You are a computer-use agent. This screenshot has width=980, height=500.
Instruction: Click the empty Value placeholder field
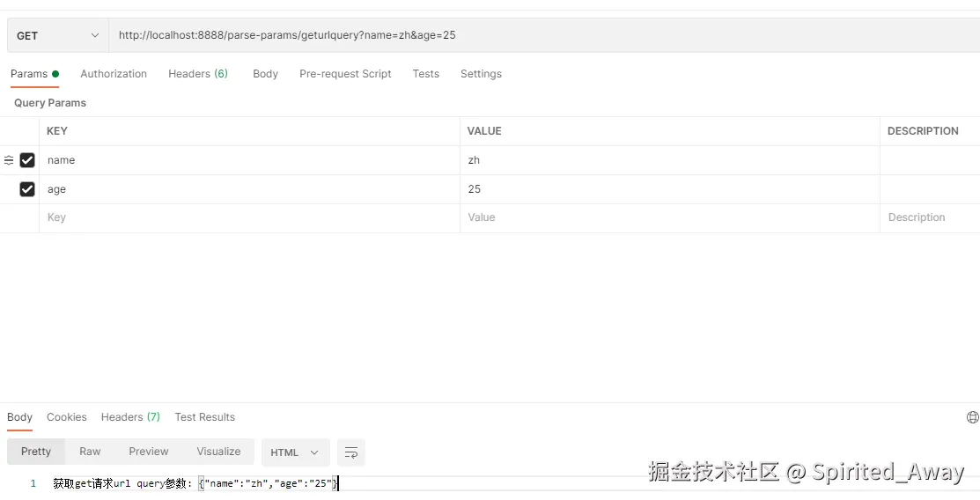670,217
